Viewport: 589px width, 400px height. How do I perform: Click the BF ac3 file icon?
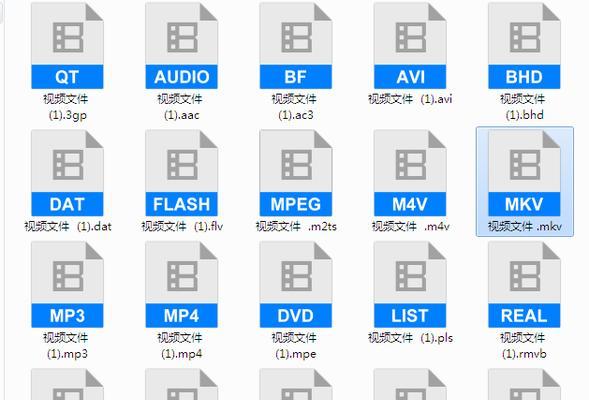[296, 46]
